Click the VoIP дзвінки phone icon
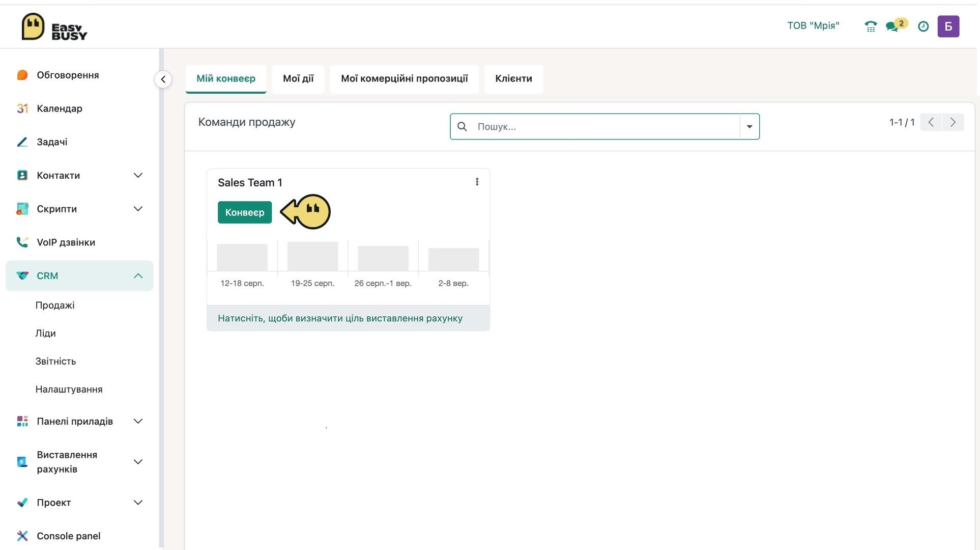Image resolution: width=980 pixels, height=550 pixels. point(22,242)
